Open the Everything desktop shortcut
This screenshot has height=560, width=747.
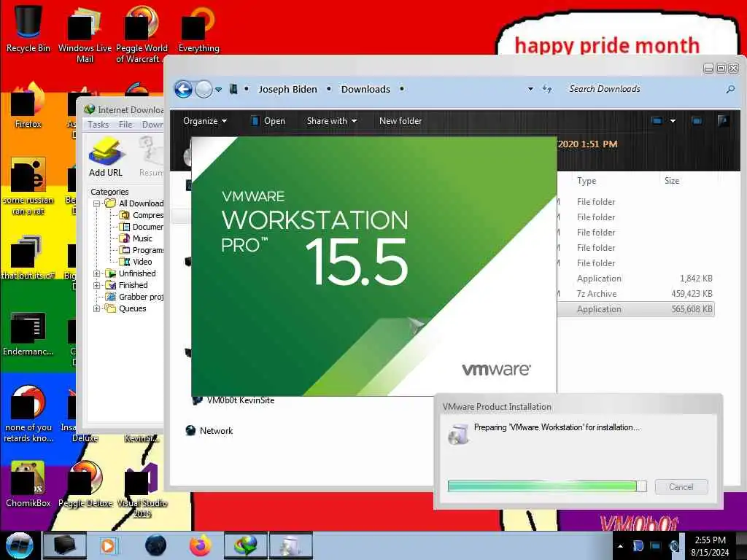point(198,28)
